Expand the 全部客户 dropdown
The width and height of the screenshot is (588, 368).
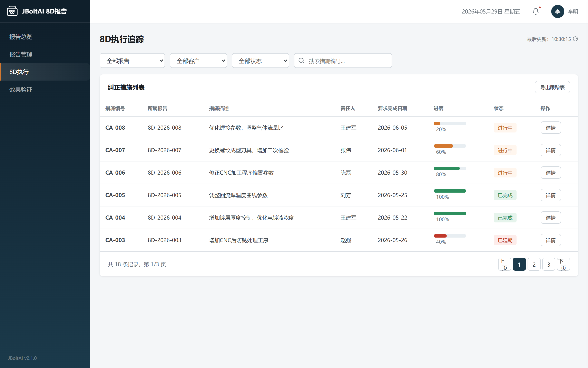pos(198,61)
